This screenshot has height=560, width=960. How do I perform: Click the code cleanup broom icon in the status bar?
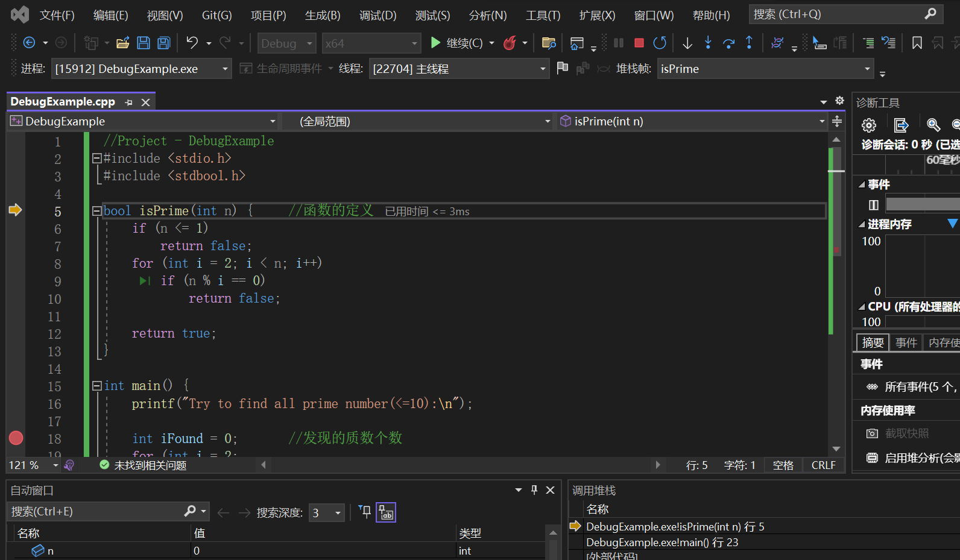point(69,465)
